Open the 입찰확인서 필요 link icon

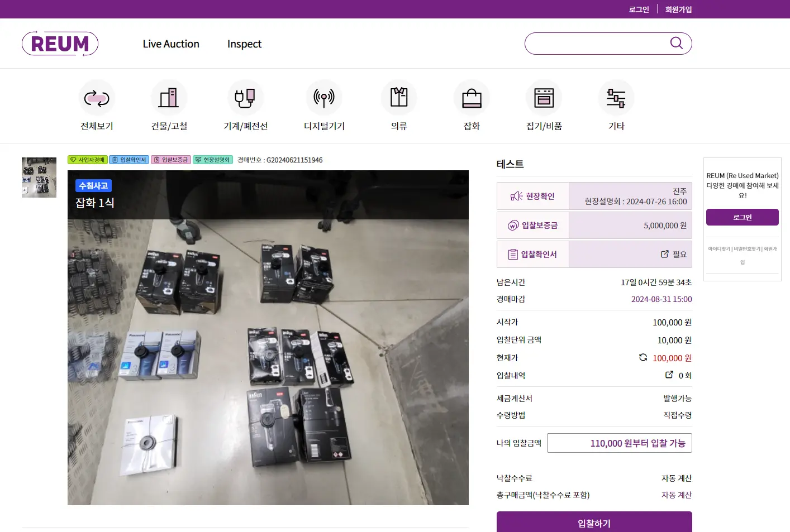coord(665,254)
